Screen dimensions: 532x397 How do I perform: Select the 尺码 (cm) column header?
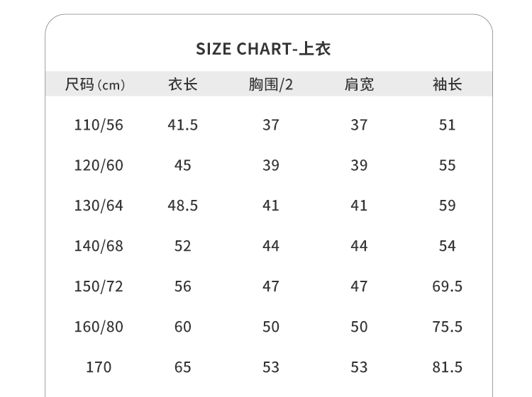click(x=95, y=85)
